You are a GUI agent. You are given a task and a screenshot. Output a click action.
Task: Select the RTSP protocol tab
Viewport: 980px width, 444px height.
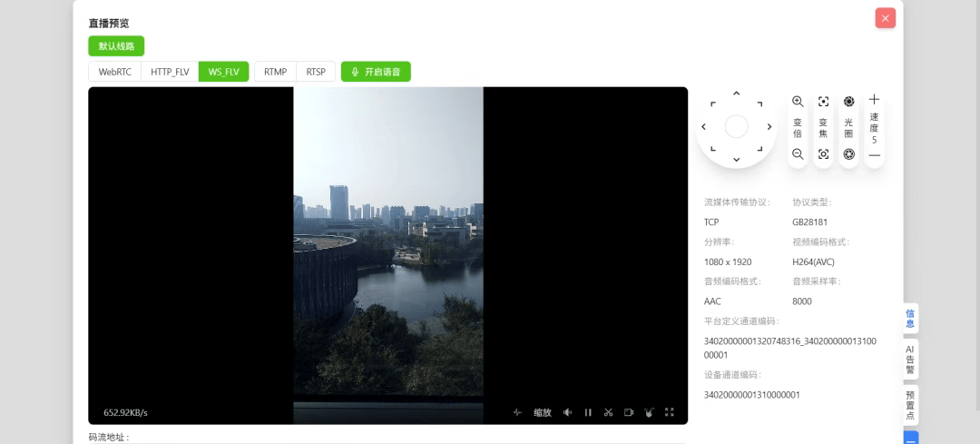pyautogui.click(x=316, y=72)
